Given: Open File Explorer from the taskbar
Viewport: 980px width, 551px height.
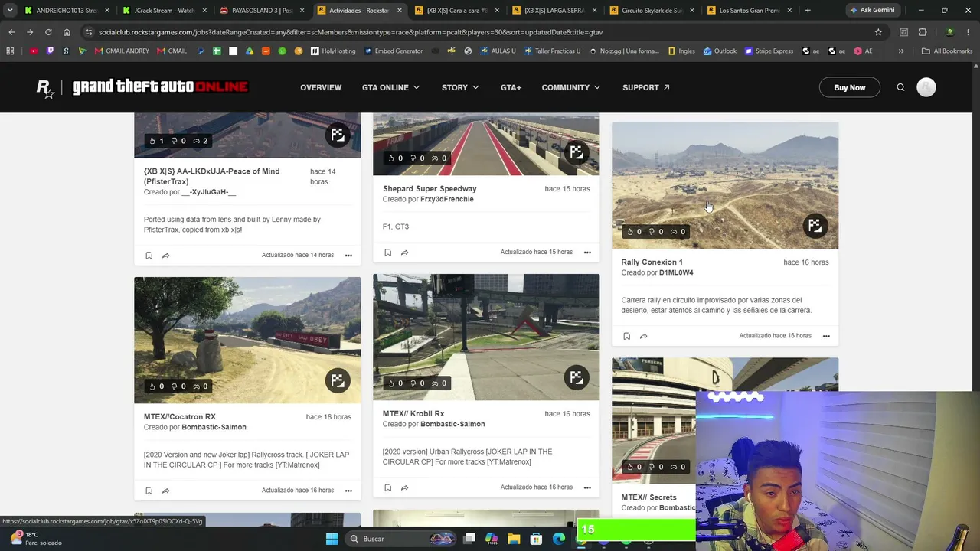Looking at the screenshot, I should click(514, 539).
